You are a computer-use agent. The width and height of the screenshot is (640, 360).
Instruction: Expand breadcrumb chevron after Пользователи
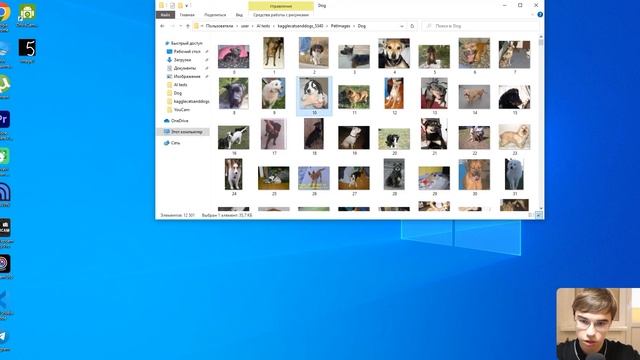click(237, 26)
